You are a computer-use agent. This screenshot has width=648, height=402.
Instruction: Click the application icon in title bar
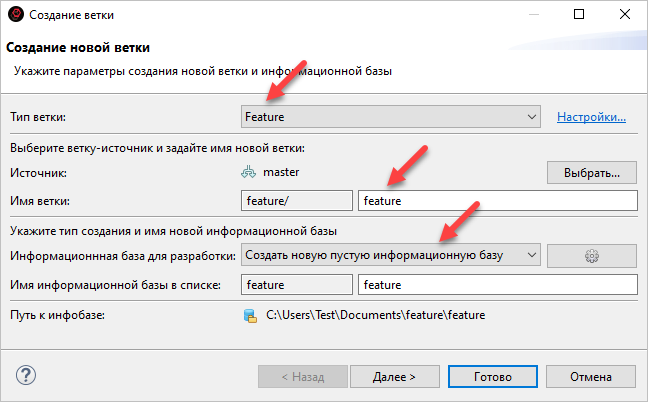[15, 15]
